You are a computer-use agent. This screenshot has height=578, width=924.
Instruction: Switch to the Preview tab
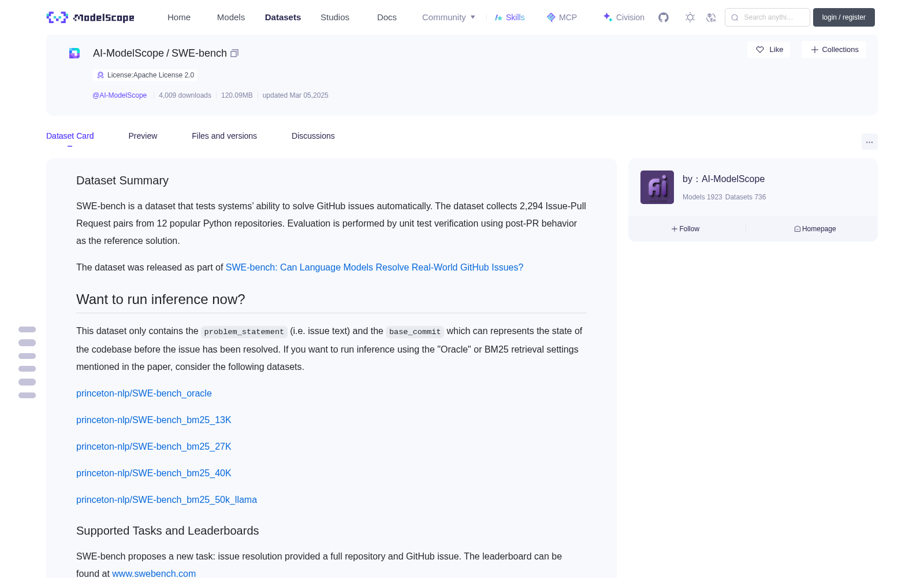point(143,136)
